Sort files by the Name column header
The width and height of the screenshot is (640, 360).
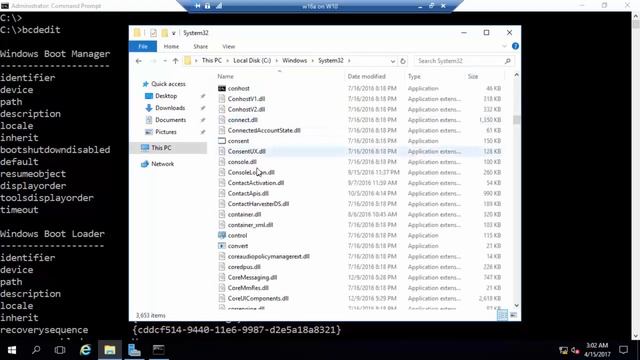[x=225, y=76]
